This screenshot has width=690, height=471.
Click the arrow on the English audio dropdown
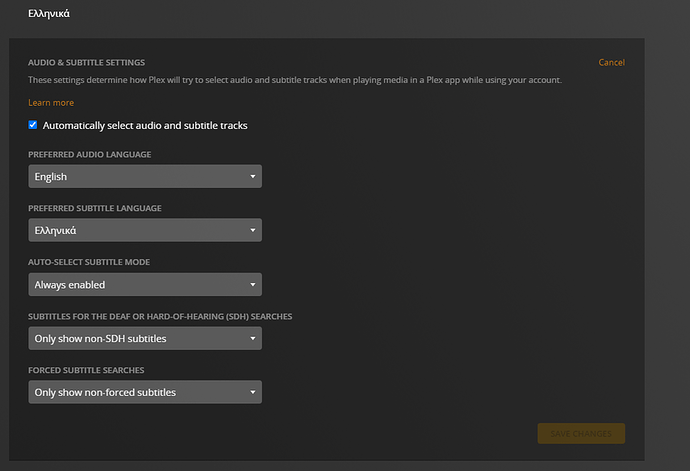click(x=253, y=177)
